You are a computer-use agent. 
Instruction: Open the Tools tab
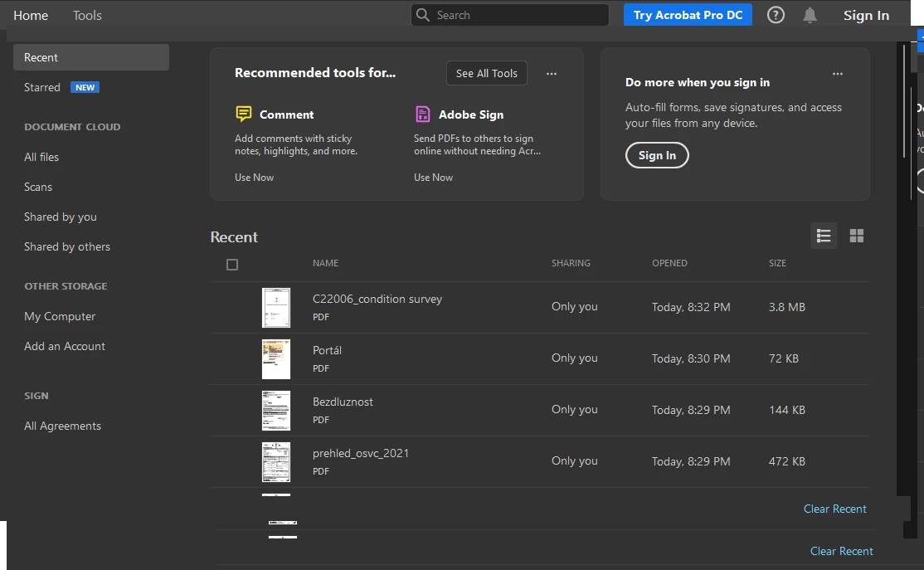point(87,15)
